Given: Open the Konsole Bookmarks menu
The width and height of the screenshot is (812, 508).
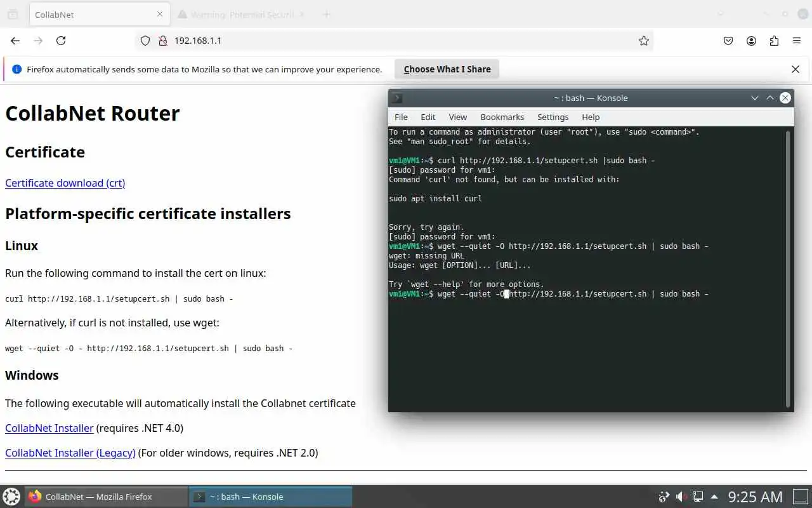Looking at the screenshot, I should click(502, 117).
